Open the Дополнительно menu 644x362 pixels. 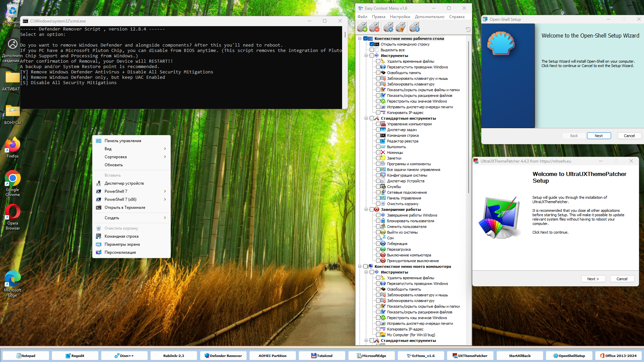[x=429, y=17]
